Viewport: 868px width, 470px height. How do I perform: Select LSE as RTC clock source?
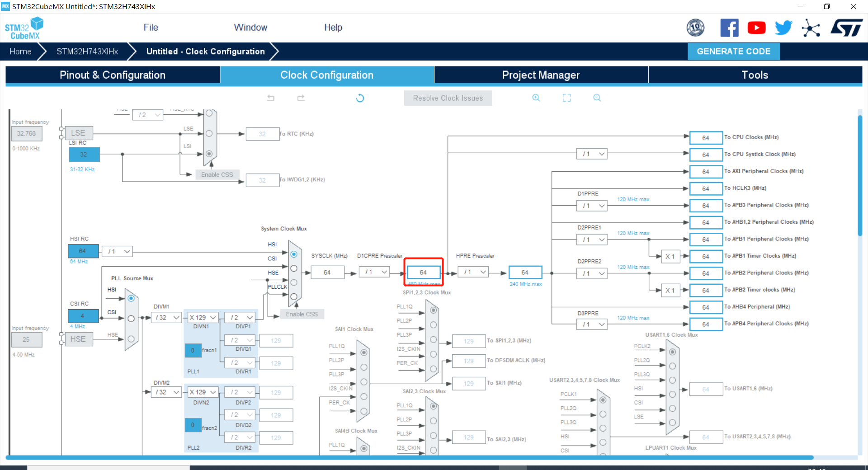[x=209, y=133]
